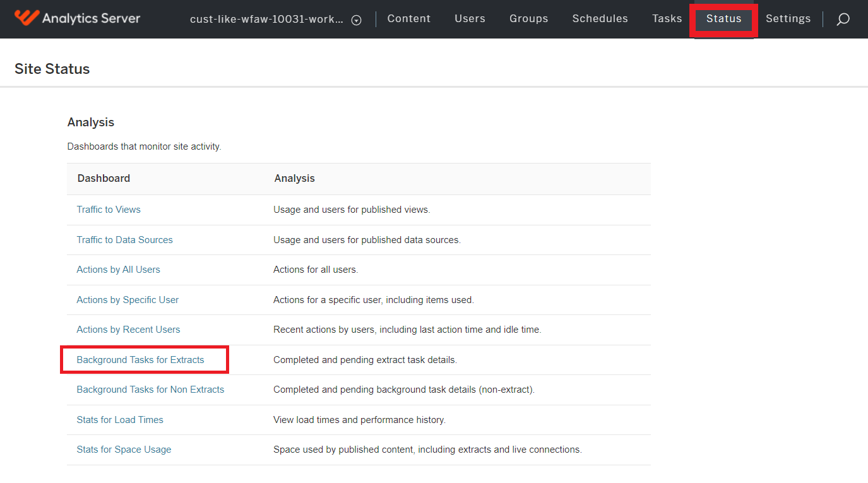This screenshot has width=868, height=483.
Task: View Actions by All Users dashboard
Action: point(118,270)
